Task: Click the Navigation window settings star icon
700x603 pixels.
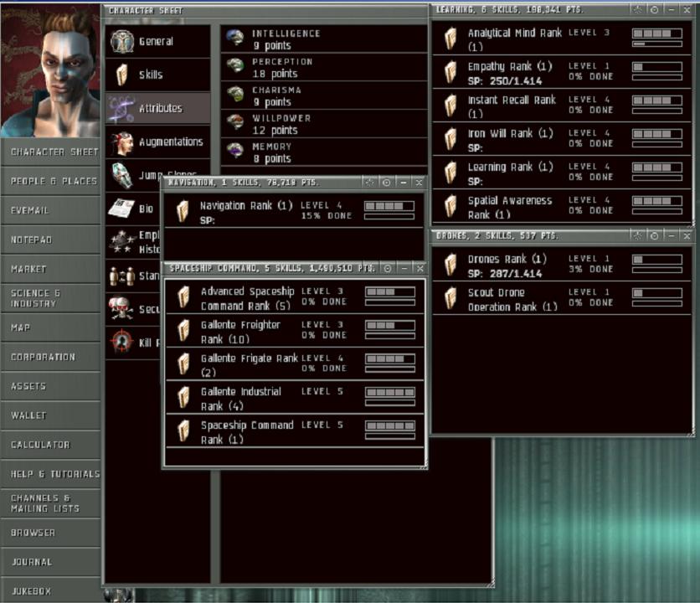Action: 369,183
